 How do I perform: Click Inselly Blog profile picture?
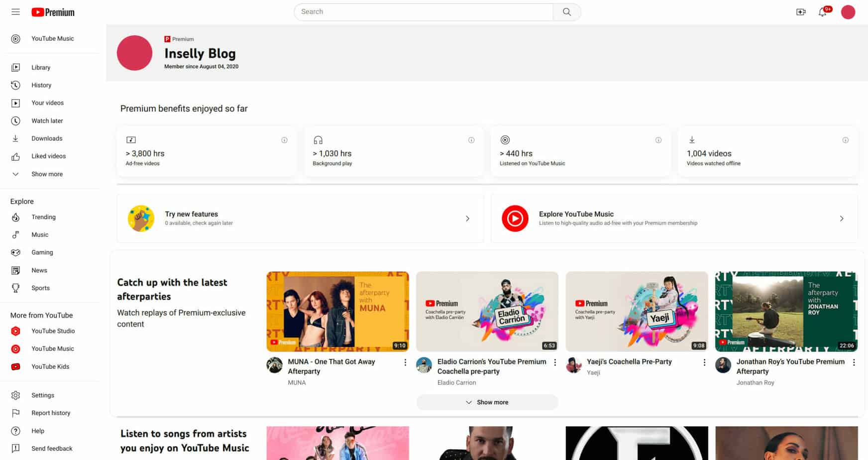(x=134, y=53)
